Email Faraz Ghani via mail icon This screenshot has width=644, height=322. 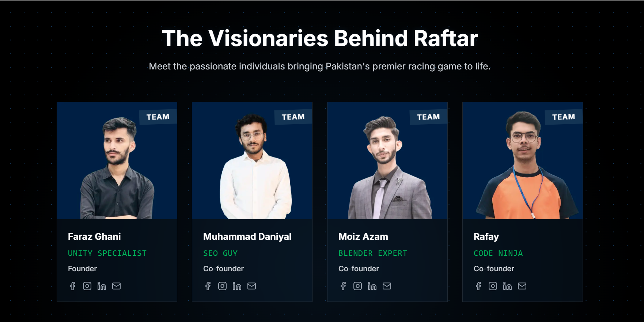click(116, 286)
